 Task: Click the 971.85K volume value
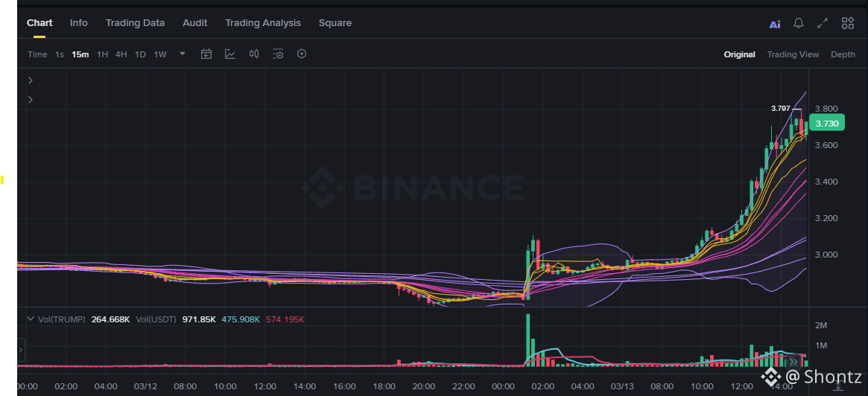tap(199, 319)
